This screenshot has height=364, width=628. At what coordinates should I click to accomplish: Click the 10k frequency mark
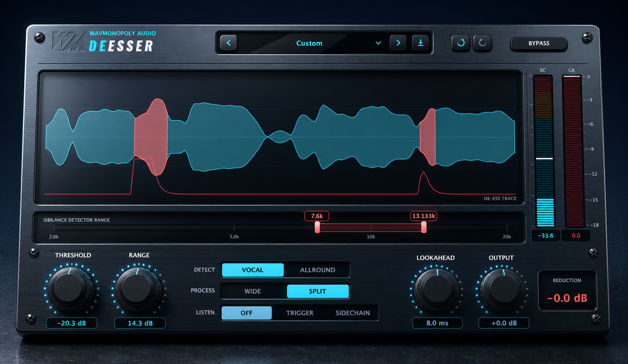click(371, 237)
